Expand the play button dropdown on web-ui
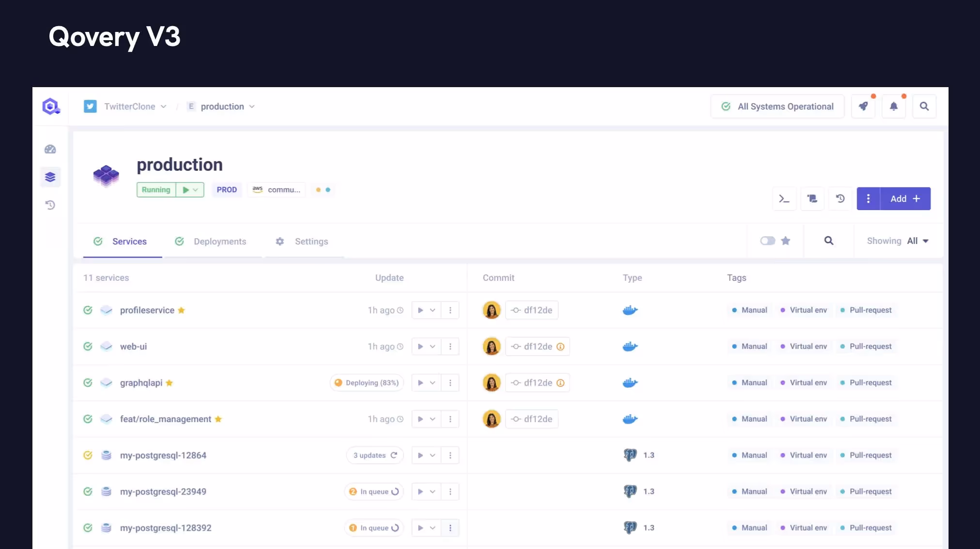The height and width of the screenshot is (549, 980). (432, 346)
